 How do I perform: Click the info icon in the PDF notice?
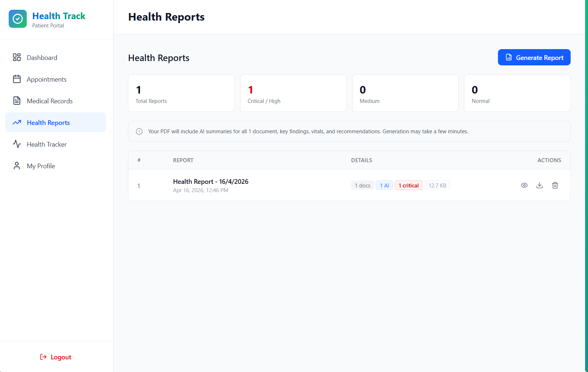tap(139, 131)
